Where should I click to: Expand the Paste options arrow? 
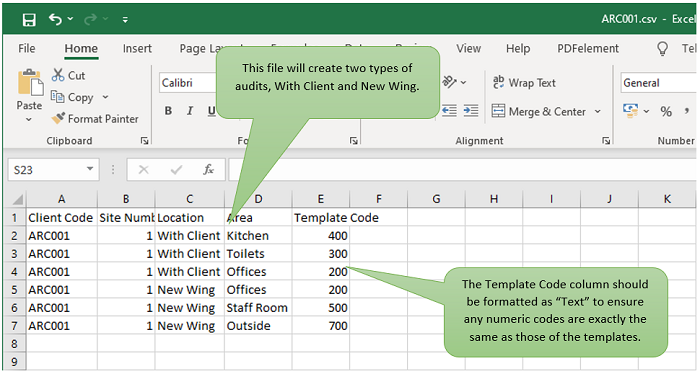point(29,119)
